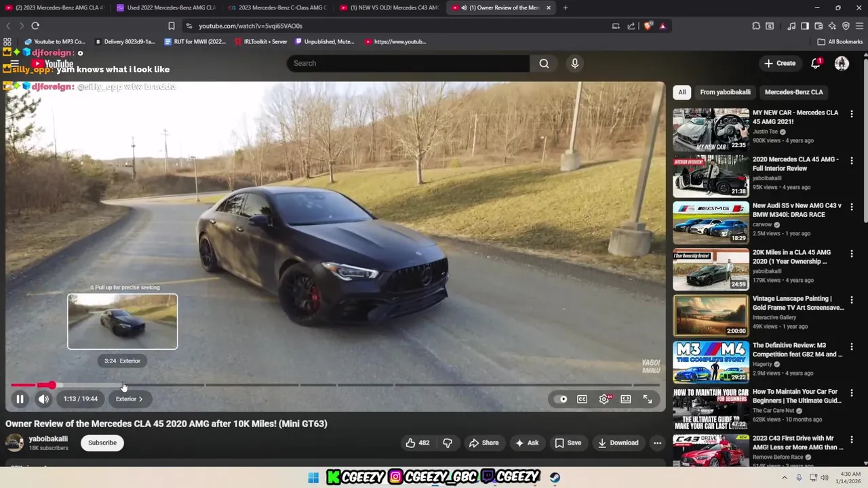Screen dimensions: 868x488
Task: Click the search magnifier button
Action: [544, 64]
